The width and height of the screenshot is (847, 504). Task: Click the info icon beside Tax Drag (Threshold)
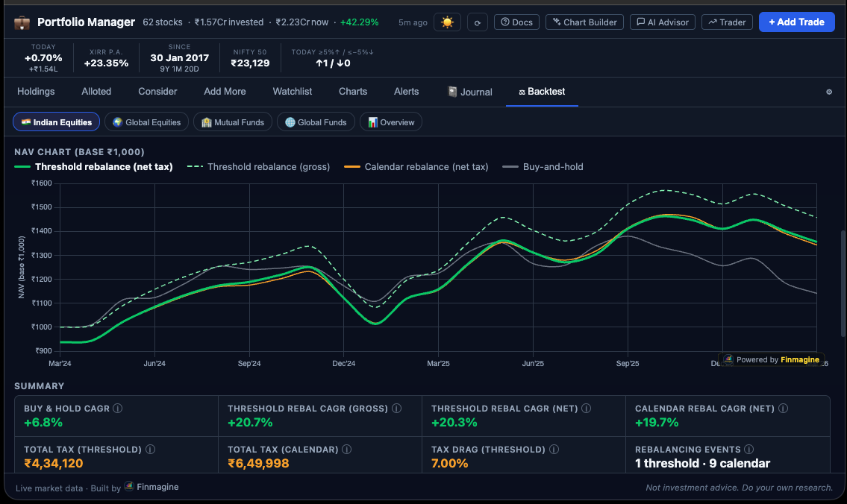552,449
